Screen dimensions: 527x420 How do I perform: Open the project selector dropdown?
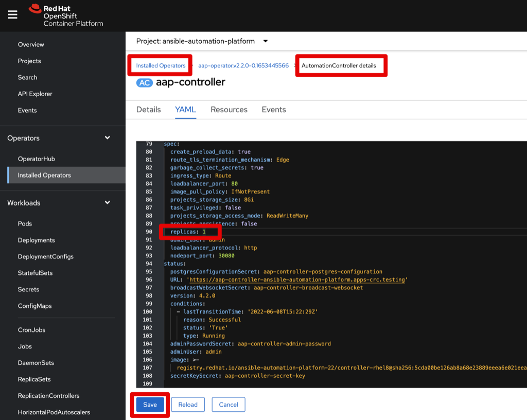coord(202,41)
